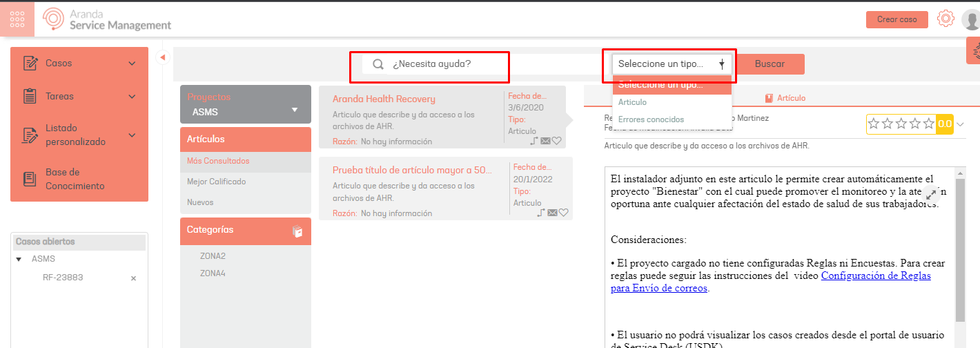Choose Artículo from the type list
This screenshot has width=980, height=348.
click(x=672, y=102)
